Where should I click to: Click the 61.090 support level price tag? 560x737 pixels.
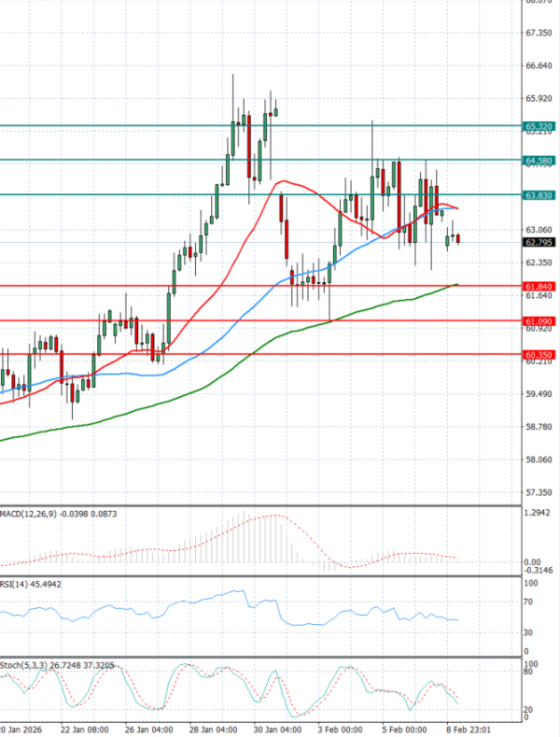[537, 321]
